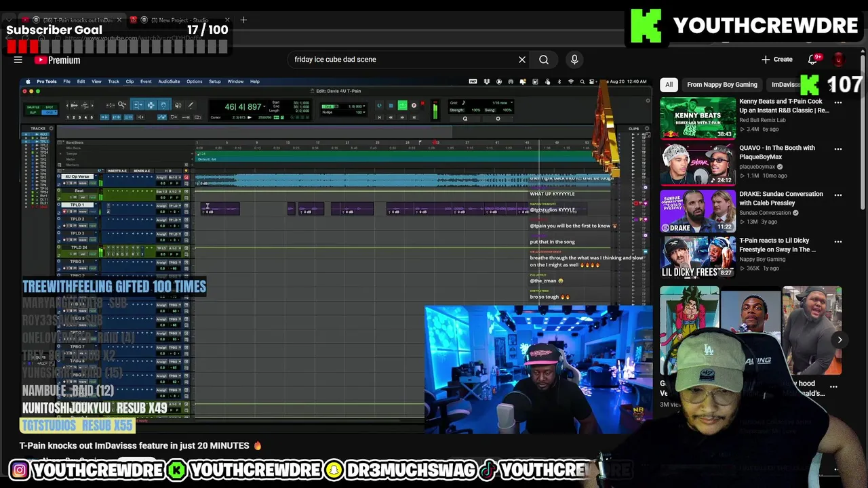The width and height of the screenshot is (868, 488).
Task: Click zoom preset 3 button
Action: [x=79, y=117]
